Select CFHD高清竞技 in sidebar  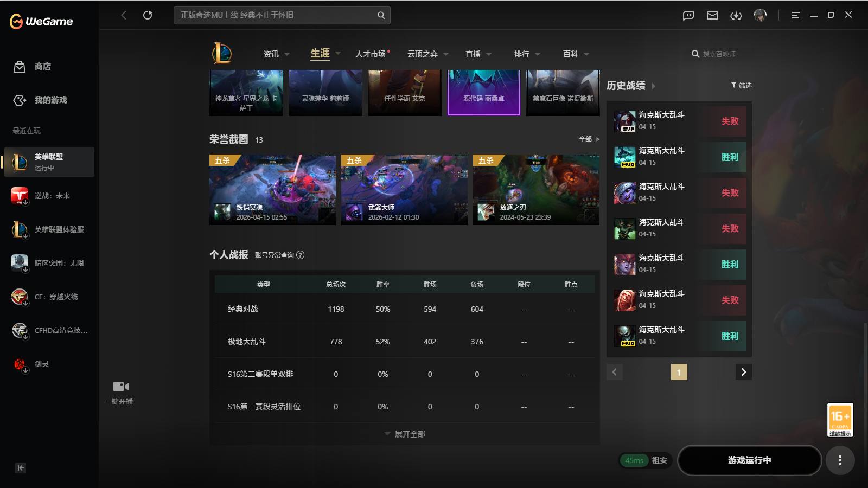(49, 330)
